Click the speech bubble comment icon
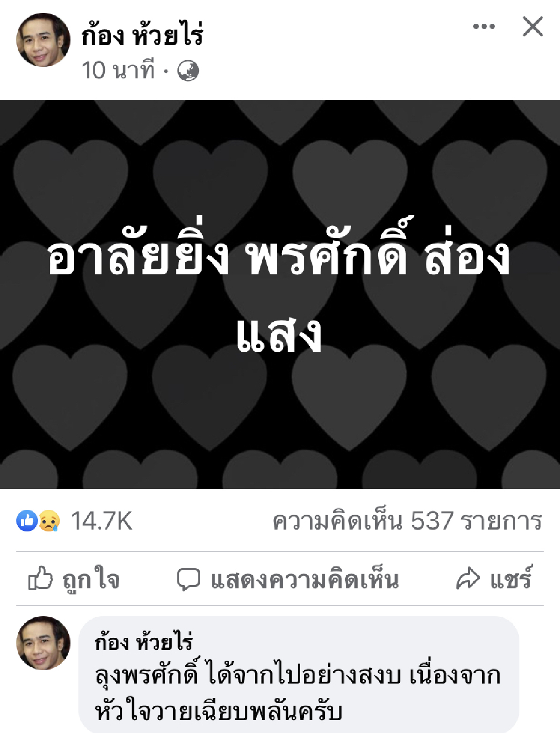The image size is (560, 733). pyautogui.click(x=189, y=579)
